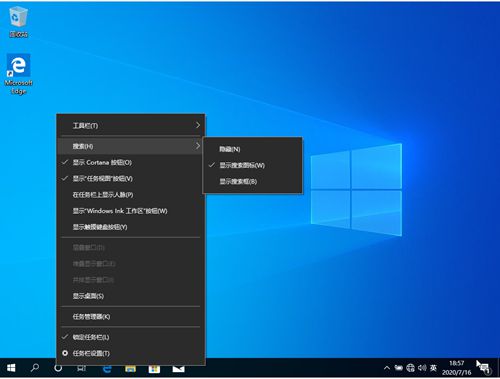The height and width of the screenshot is (379, 500).
Task: Enable 显示"Windows Ink 工作区"按钮(W)
Action: [x=131, y=211]
